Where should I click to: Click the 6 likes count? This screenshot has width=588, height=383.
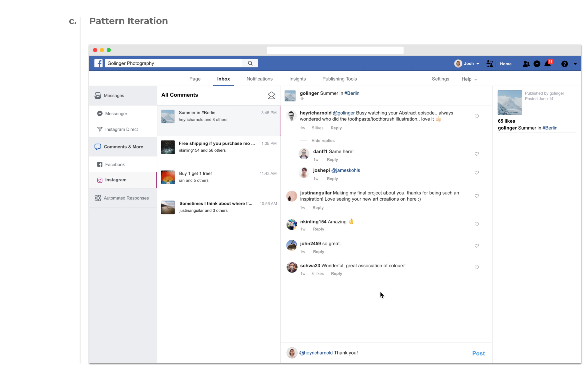[x=318, y=274]
